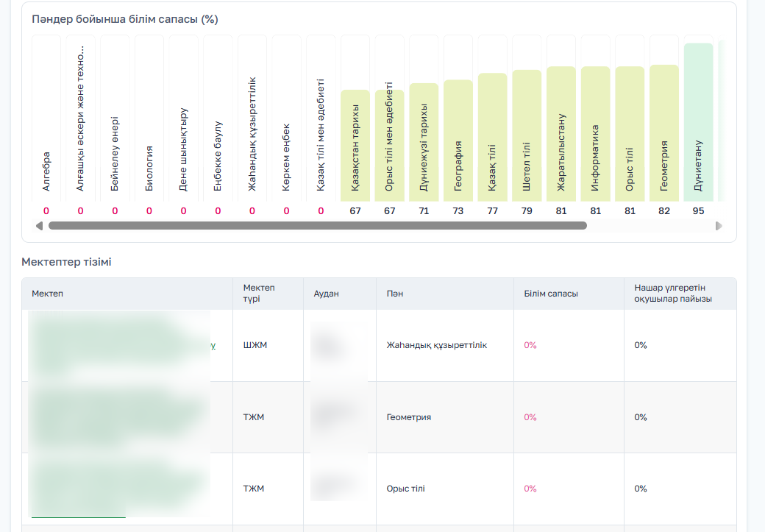Click the Орыс тілі мен әдебиеті bar
The image size is (765, 532).
coord(389,146)
